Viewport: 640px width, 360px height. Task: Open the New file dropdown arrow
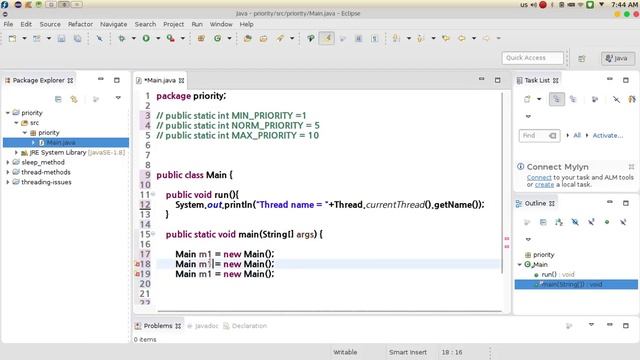[x=24, y=38]
